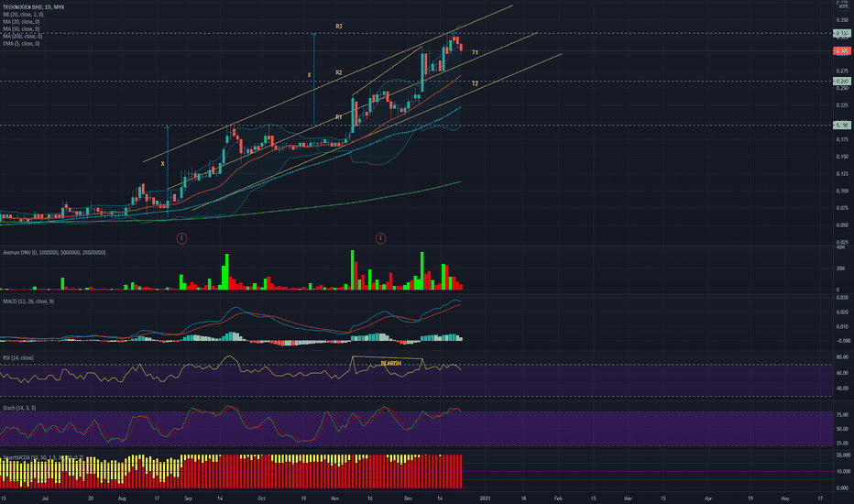This screenshot has width=854, height=504.
Task: Click the MACD (12, 26, close, 9) label
Action: tap(28, 301)
